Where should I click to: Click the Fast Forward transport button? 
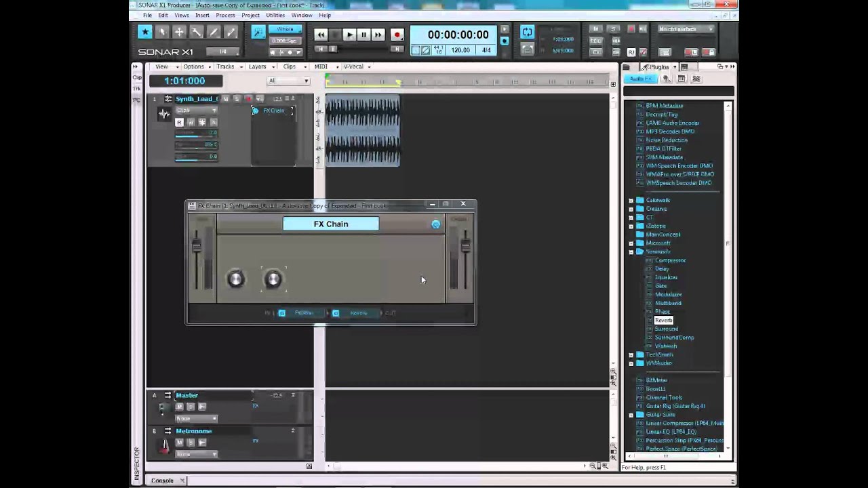click(x=378, y=35)
